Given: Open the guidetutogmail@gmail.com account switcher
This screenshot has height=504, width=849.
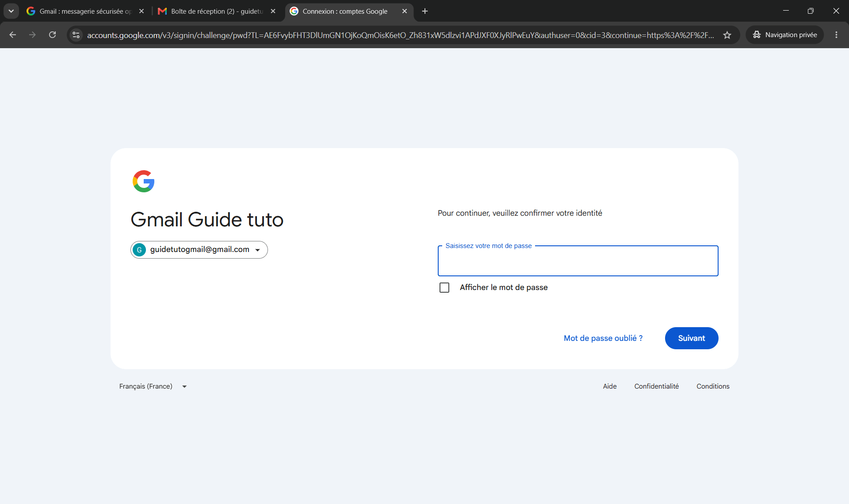Looking at the screenshot, I should (x=199, y=250).
